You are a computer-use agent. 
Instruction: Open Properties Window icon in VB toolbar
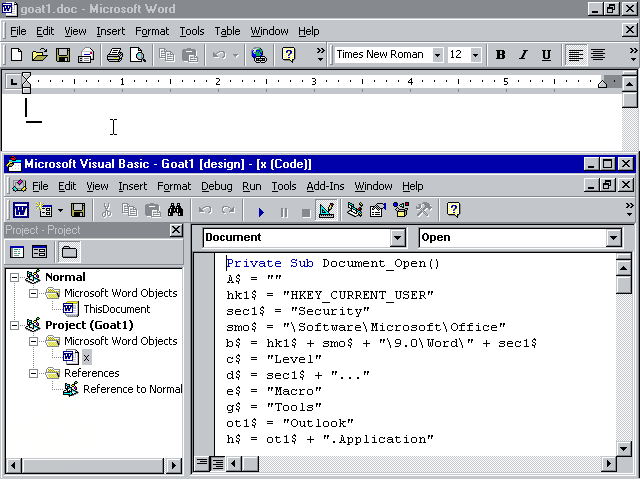(x=378, y=210)
